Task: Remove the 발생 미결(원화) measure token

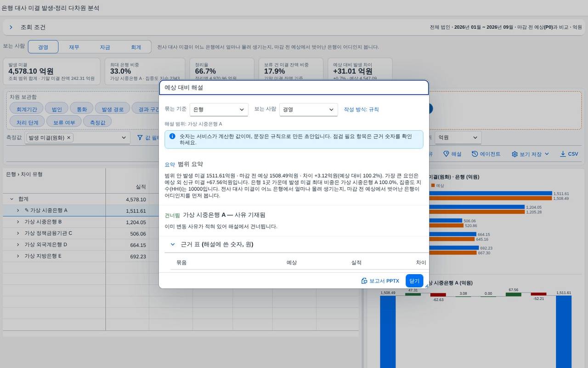Action: click(x=69, y=138)
